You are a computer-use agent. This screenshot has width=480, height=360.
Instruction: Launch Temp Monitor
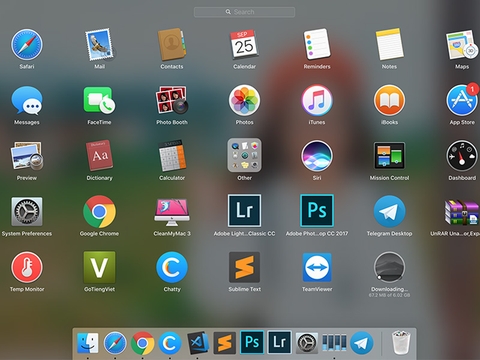[27, 267]
